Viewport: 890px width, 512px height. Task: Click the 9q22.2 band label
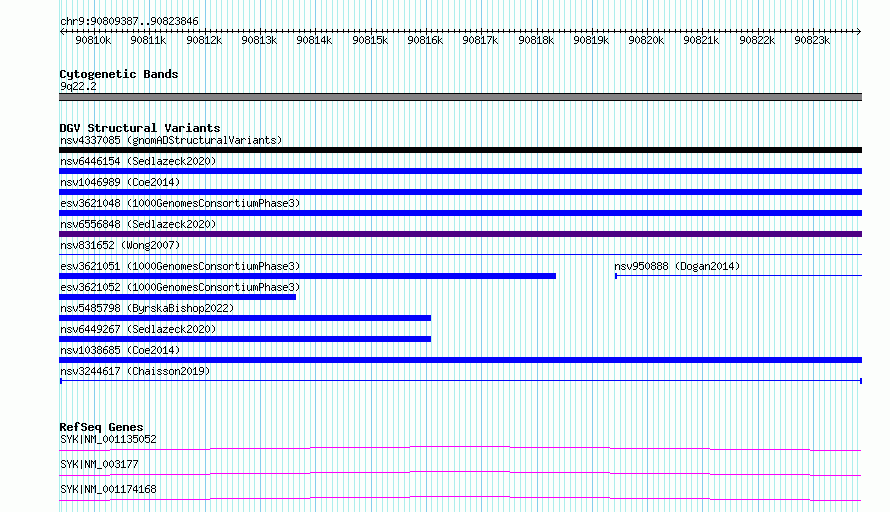coord(78,86)
